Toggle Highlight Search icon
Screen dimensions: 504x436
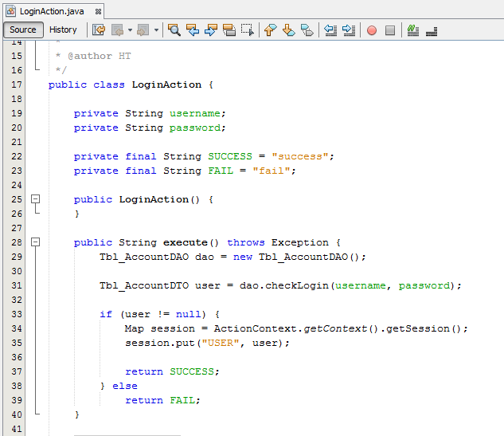[229, 30]
